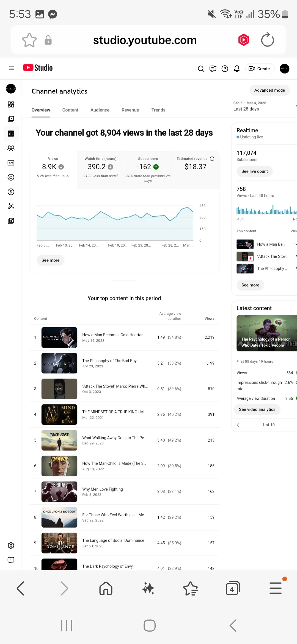Open the "Attack The Stove!" video row

(x=124, y=389)
